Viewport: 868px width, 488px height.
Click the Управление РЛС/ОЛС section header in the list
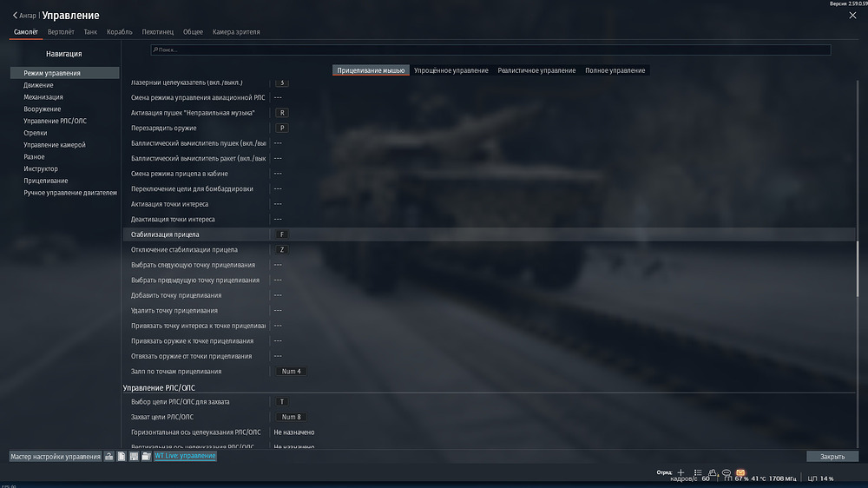[159, 388]
